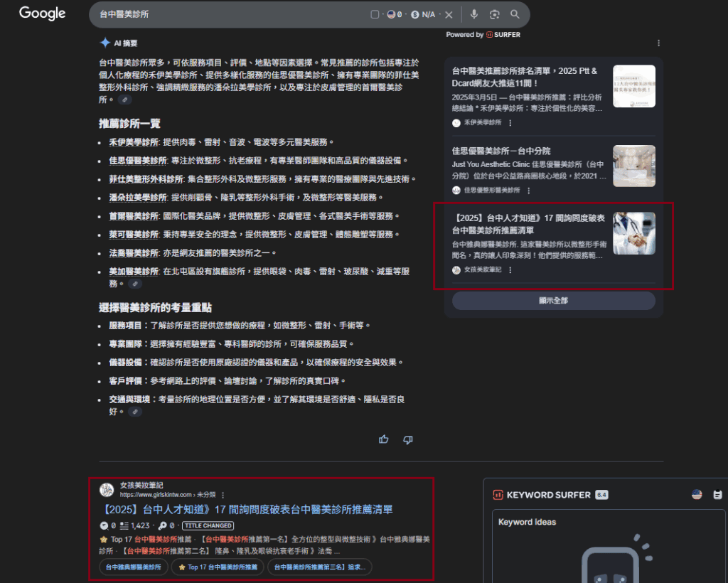728x583 pixels.
Task: Click the US flag volume icon in search bar
Action: click(x=392, y=14)
